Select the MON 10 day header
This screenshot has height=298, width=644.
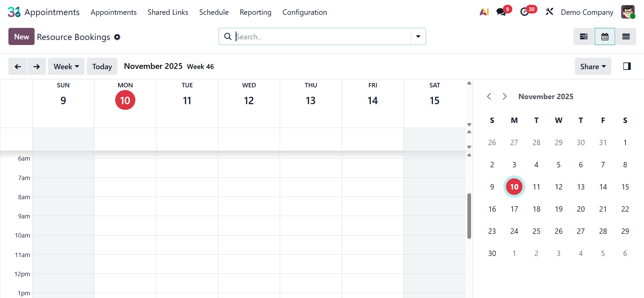click(x=125, y=96)
